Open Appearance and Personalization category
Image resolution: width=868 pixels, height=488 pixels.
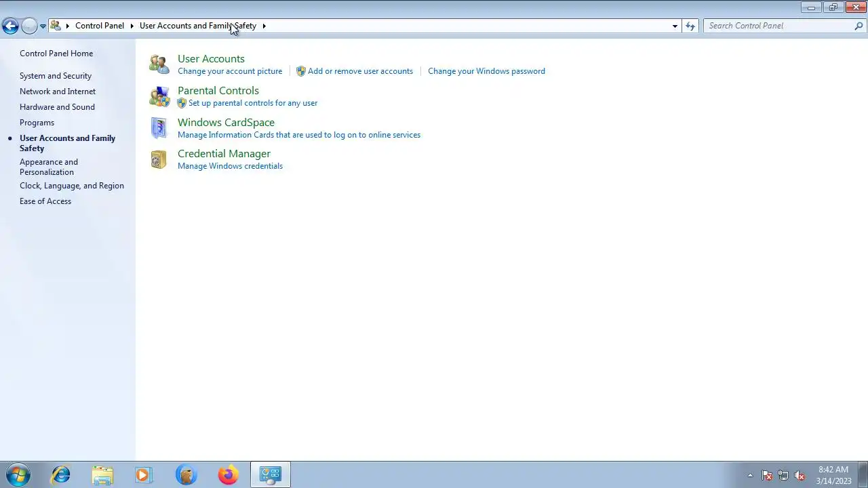(49, 167)
